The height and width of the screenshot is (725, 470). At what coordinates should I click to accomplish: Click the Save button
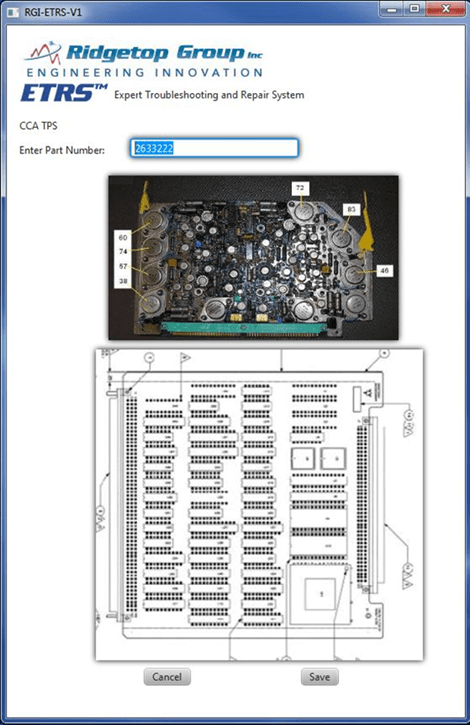[320, 676]
